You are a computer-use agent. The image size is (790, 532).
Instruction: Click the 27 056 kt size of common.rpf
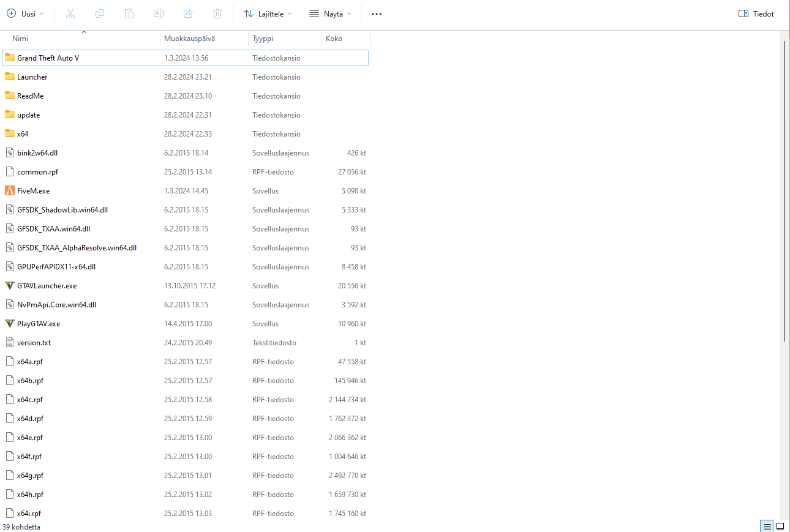point(352,172)
